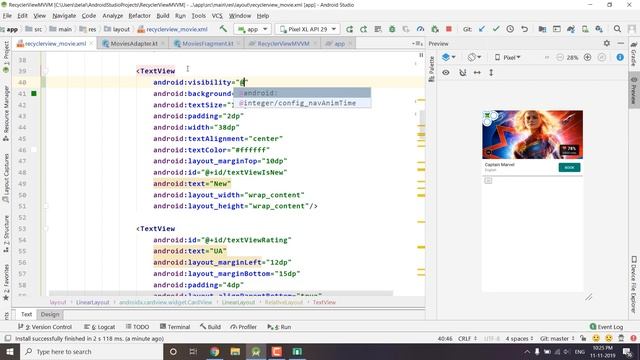Click the horizontal expand arrows icon

click(477, 73)
